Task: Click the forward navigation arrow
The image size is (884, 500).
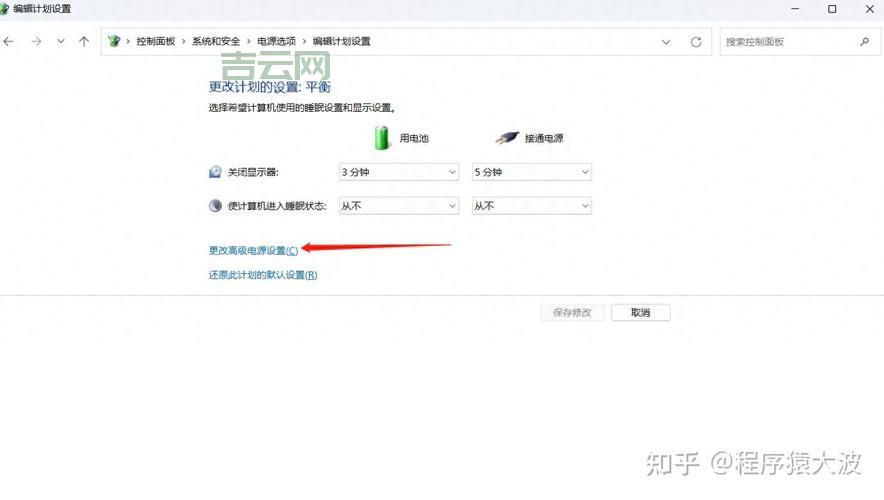Action: click(x=36, y=42)
